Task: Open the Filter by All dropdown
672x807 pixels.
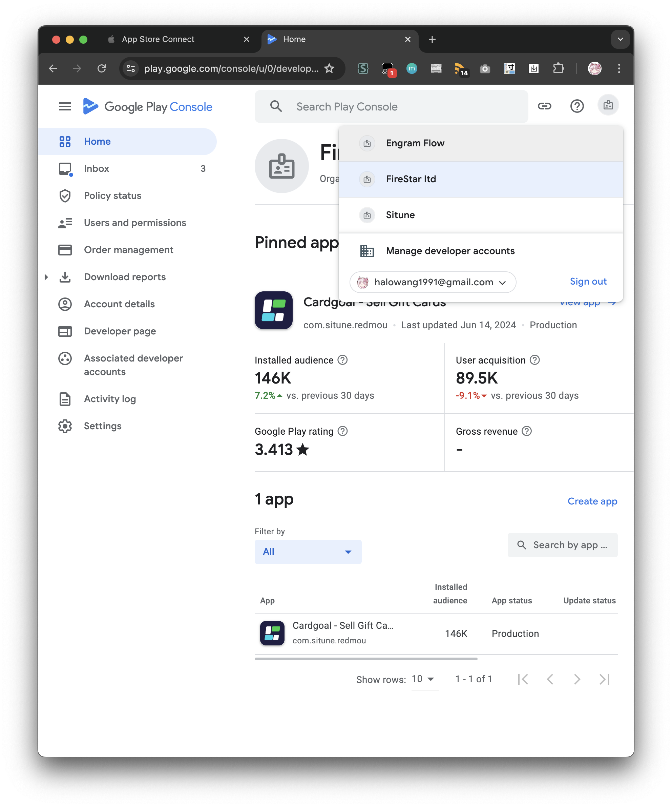Action: pyautogui.click(x=308, y=552)
